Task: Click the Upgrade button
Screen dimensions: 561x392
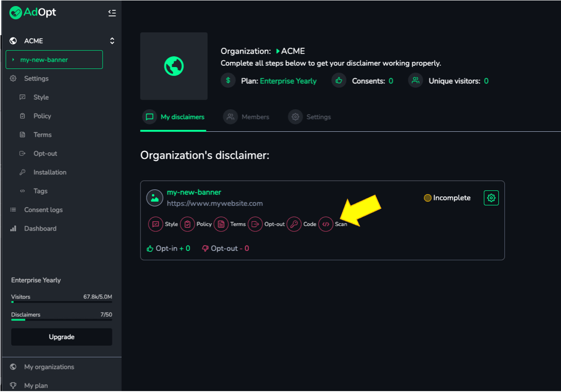Action: pyautogui.click(x=62, y=337)
